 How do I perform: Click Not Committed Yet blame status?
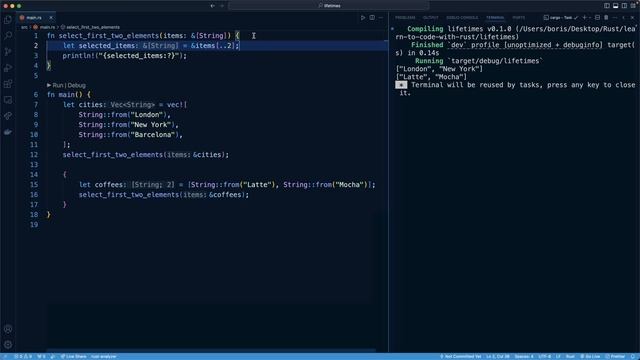click(461, 356)
